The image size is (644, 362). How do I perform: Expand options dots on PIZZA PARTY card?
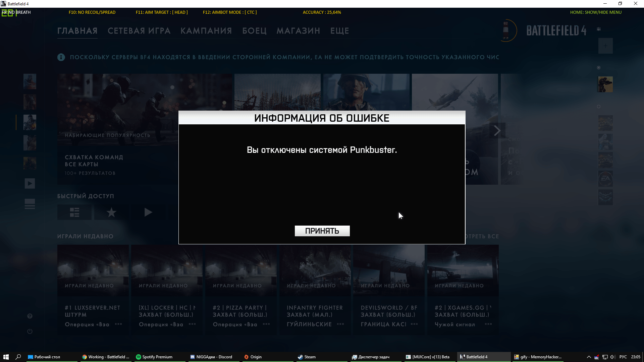pyautogui.click(x=266, y=324)
